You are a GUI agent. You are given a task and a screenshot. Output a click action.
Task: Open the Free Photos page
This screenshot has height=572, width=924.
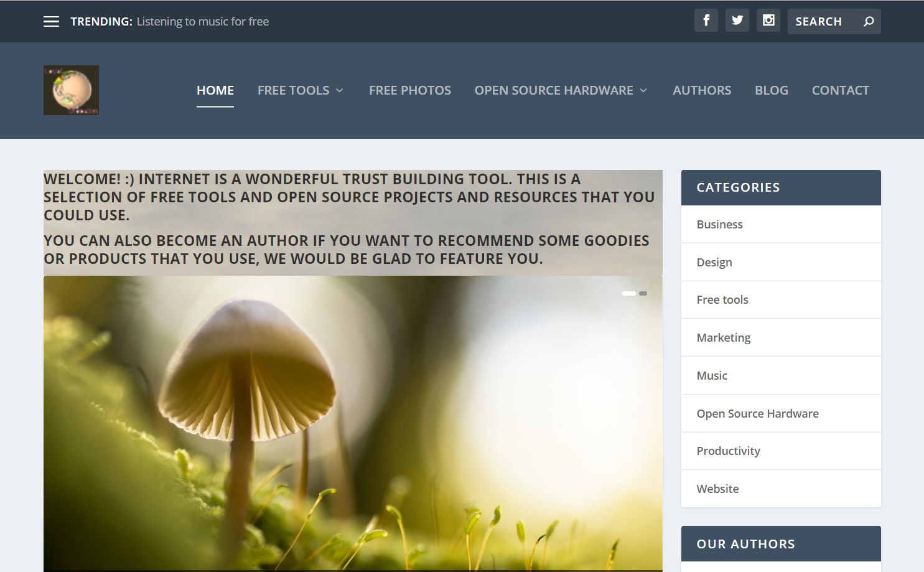coord(409,90)
